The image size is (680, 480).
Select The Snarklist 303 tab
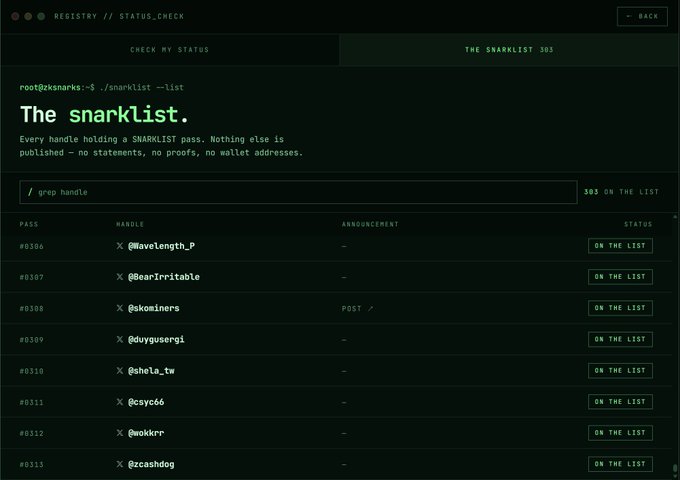[x=509, y=49]
